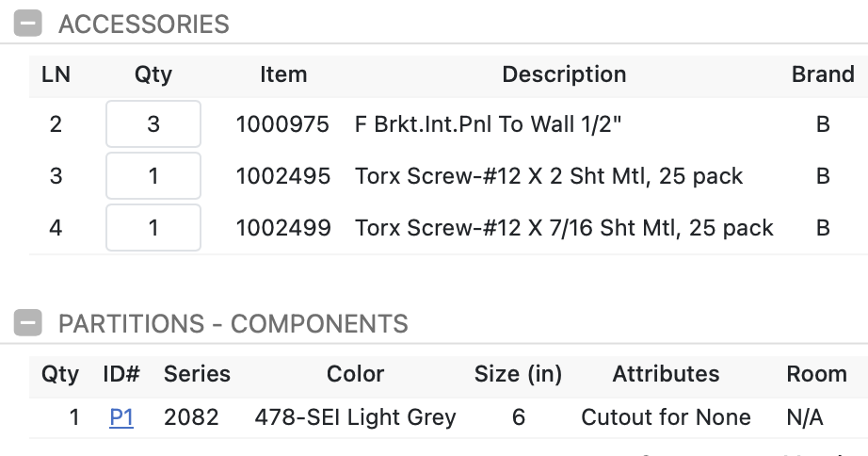This screenshot has height=456, width=868.
Task: Collapse the PARTITIONS - COMPONENTS section
Action: click(28, 323)
